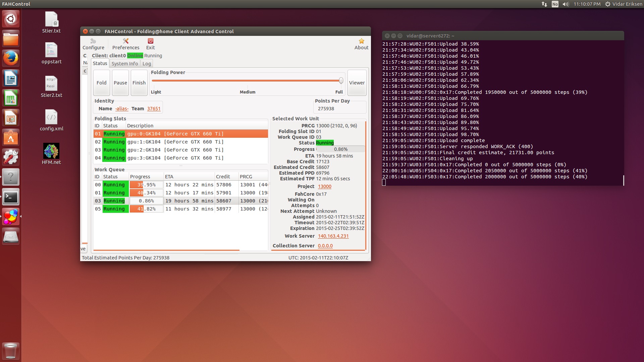Open Project 13000 link
The image size is (644, 362).
point(325,186)
